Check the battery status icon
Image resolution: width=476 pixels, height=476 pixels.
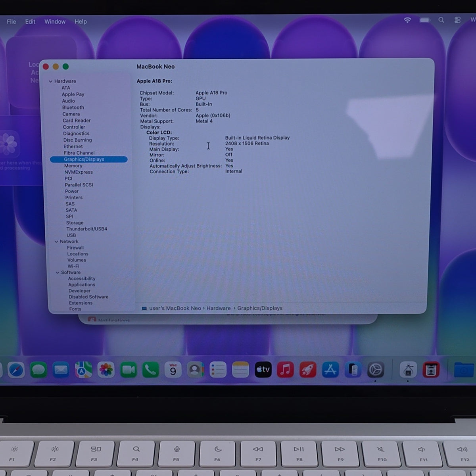coord(425,20)
